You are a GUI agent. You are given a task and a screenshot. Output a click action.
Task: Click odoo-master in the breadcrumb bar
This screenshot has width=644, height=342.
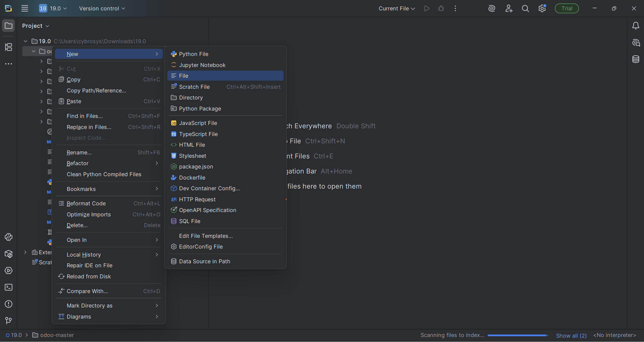(53, 335)
